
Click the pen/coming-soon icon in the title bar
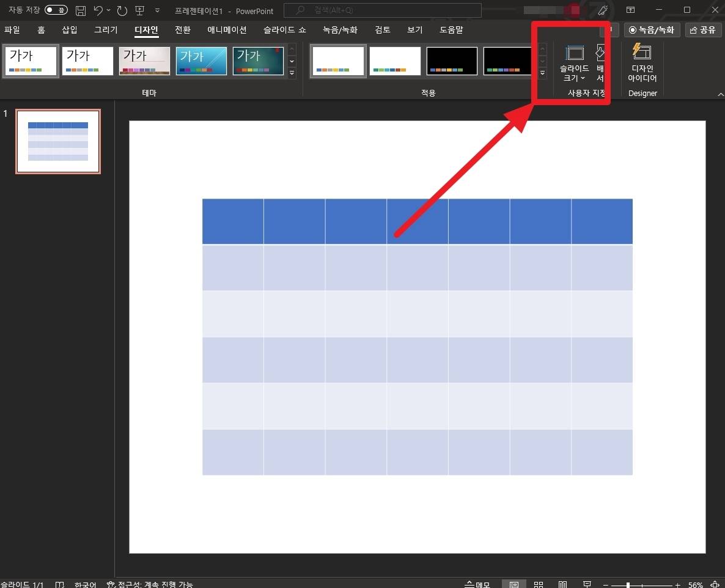pos(603,10)
